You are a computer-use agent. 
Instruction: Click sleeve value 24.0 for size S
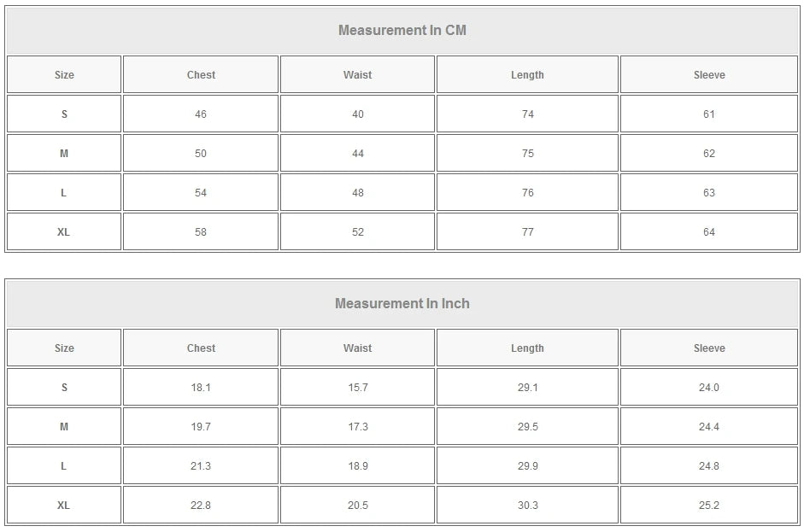[708, 388]
